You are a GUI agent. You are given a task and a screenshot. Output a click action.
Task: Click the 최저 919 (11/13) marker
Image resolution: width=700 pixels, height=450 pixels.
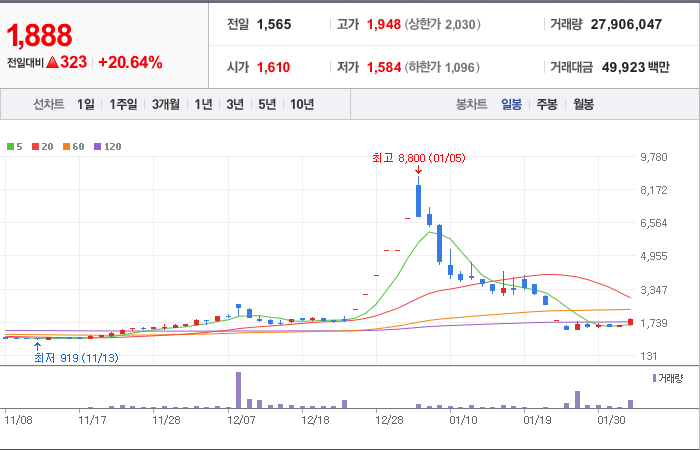coord(76,358)
